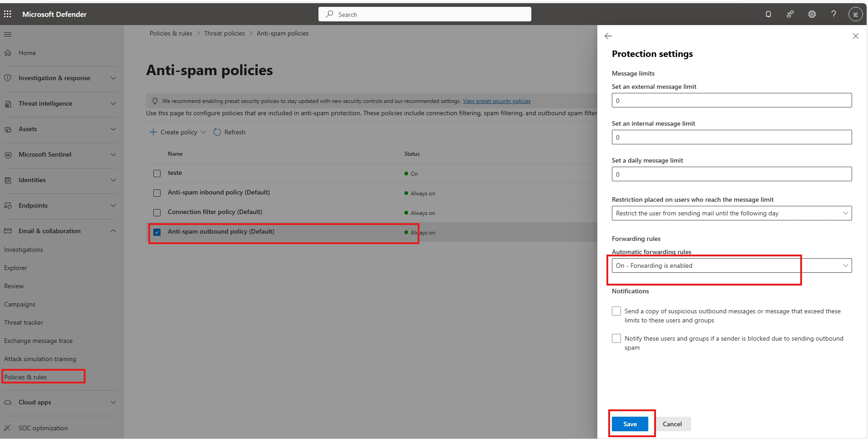
Task: Open the Create policy dropdown
Action: point(178,132)
